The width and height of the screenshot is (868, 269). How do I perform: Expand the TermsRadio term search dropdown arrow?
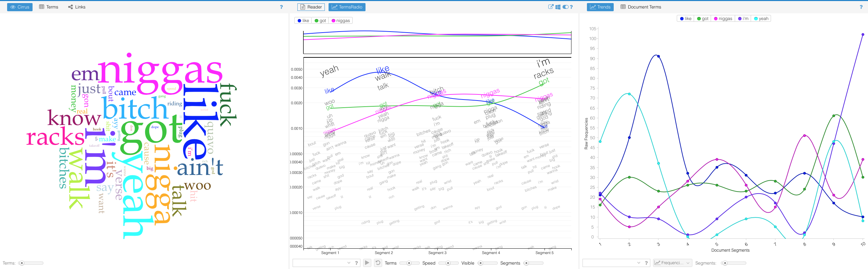[349, 263]
